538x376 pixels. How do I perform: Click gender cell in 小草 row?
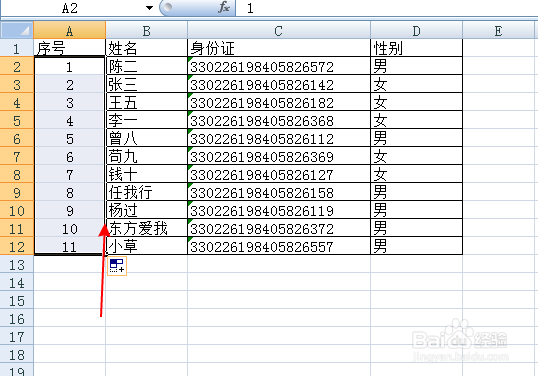(x=417, y=246)
